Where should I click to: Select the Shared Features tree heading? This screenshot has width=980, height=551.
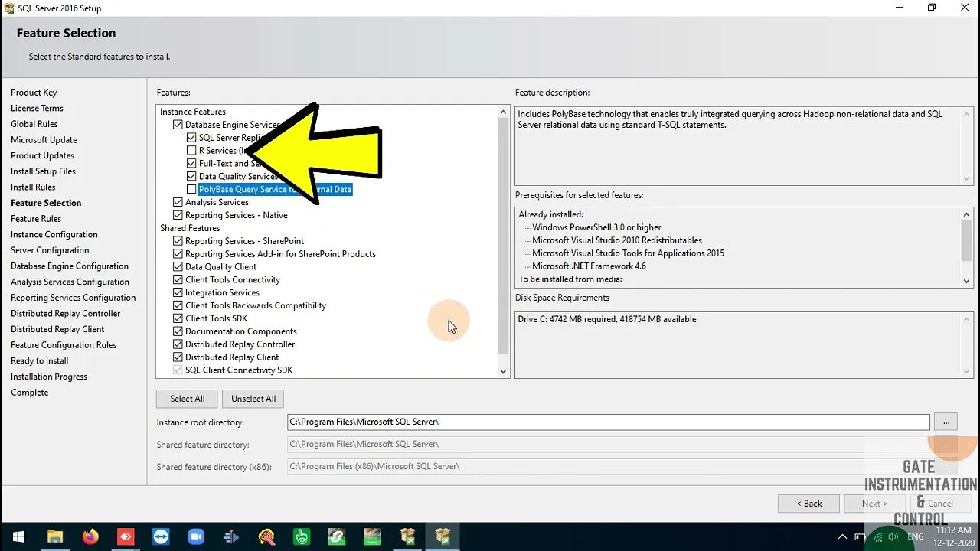(x=190, y=228)
